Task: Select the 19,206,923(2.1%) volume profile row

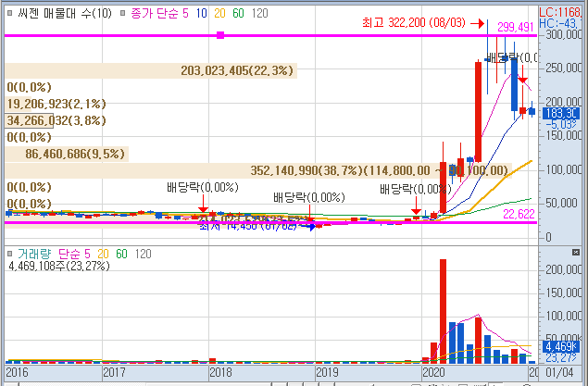Action: tap(56, 104)
